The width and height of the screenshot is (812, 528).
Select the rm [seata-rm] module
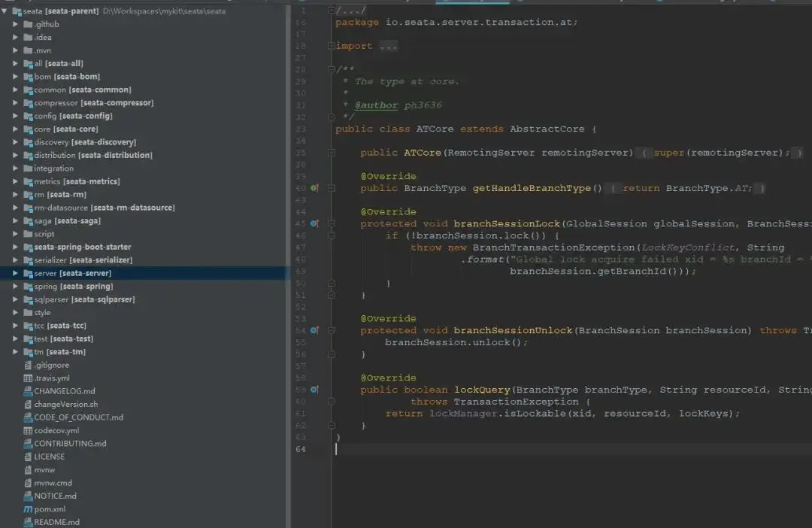tap(60, 195)
